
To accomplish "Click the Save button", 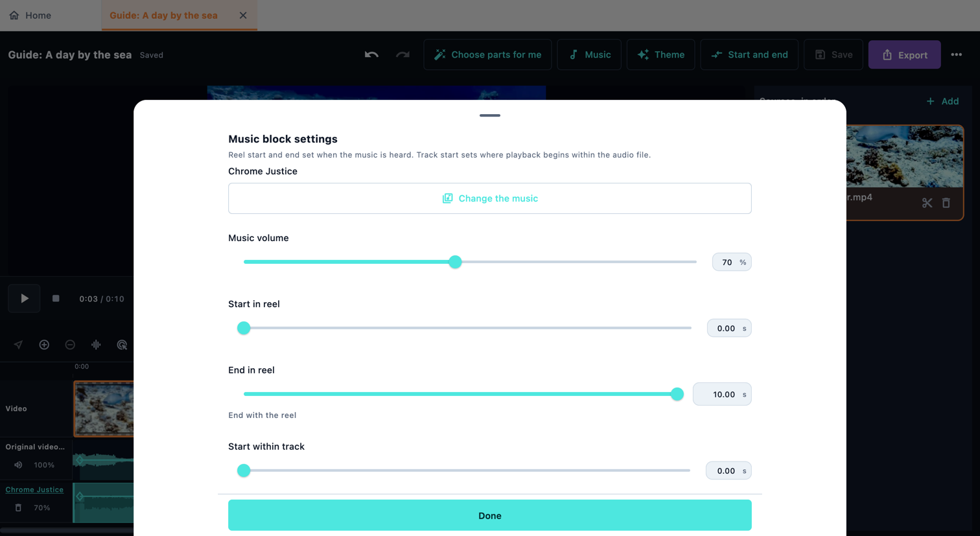I will [x=834, y=54].
